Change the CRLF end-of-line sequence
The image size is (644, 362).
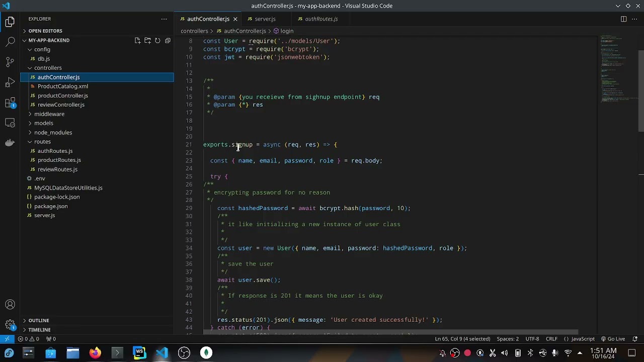551,339
